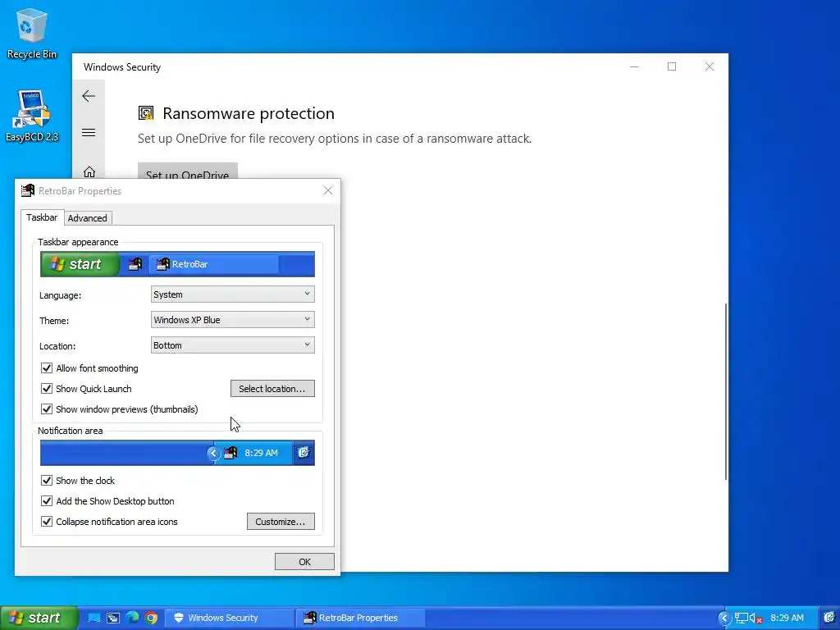Open the XP start menu
The width and height of the screenshot is (840, 630).
point(39,618)
